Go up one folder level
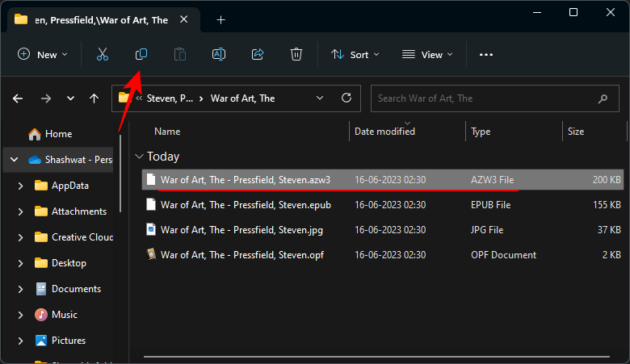 tap(94, 98)
